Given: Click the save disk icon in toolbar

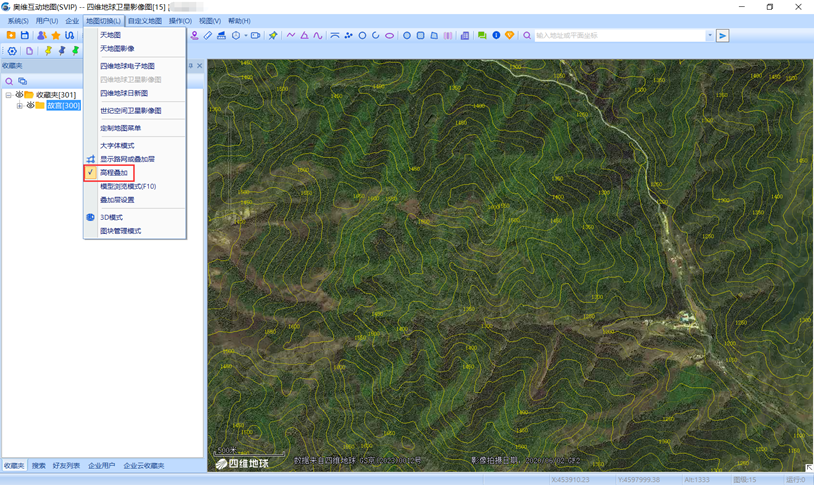Looking at the screenshot, I should point(25,35).
